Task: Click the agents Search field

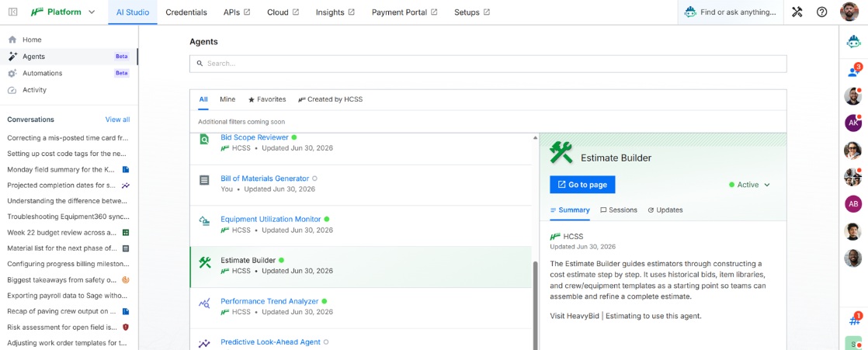Action: [488, 64]
